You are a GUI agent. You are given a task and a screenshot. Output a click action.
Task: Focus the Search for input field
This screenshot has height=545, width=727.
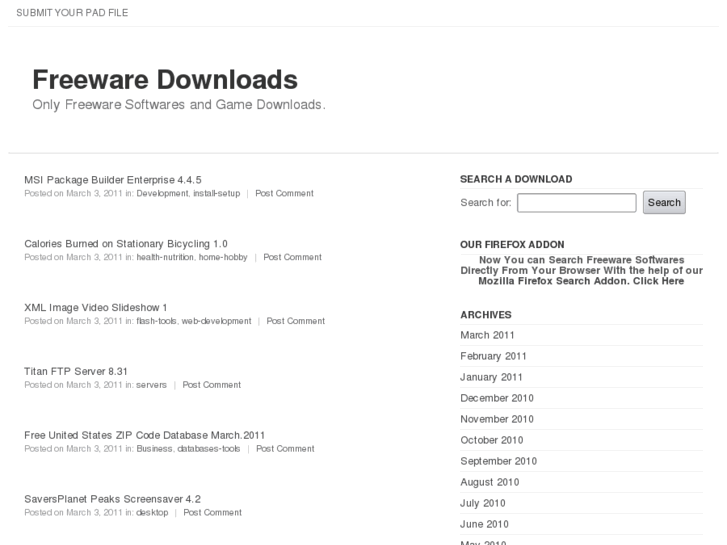[576, 203]
